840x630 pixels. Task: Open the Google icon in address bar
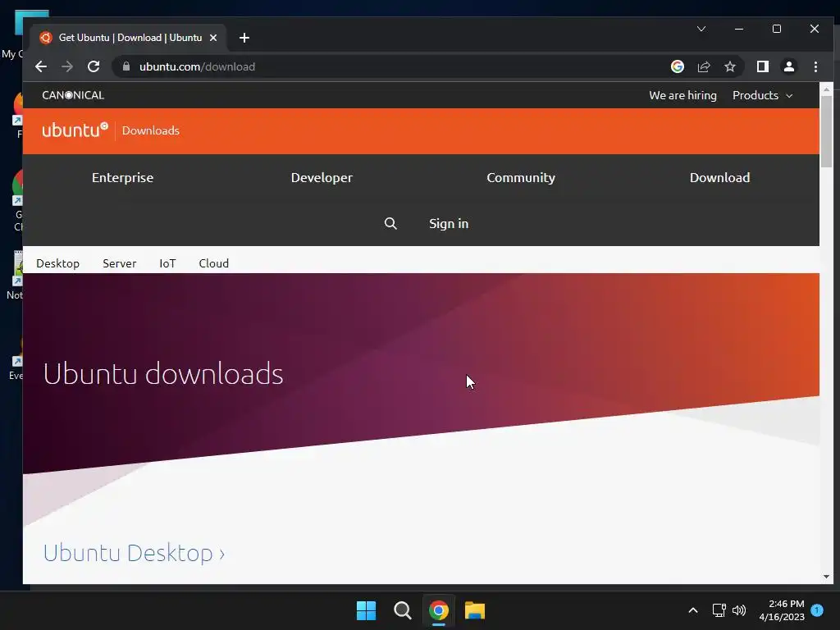tap(677, 66)
